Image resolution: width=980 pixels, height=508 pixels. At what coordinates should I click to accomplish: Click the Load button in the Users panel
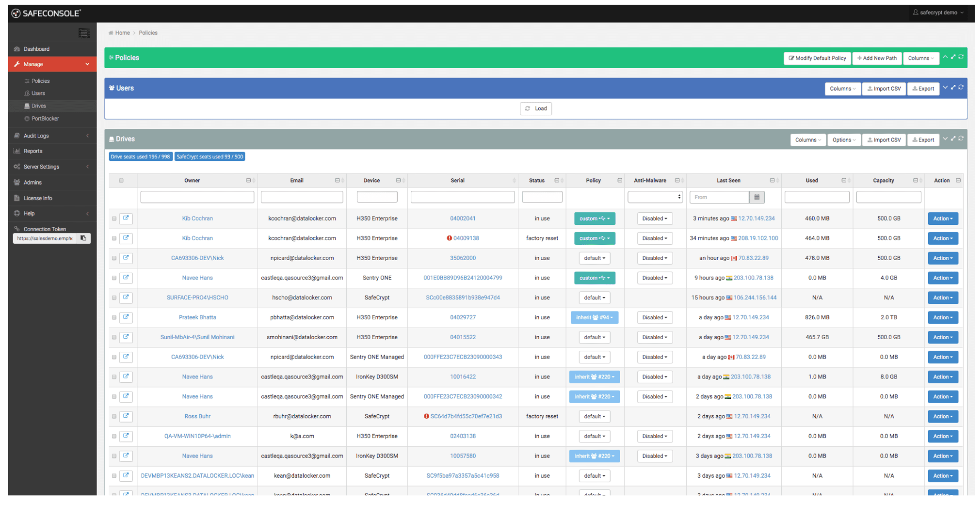[x=536, y=109]
